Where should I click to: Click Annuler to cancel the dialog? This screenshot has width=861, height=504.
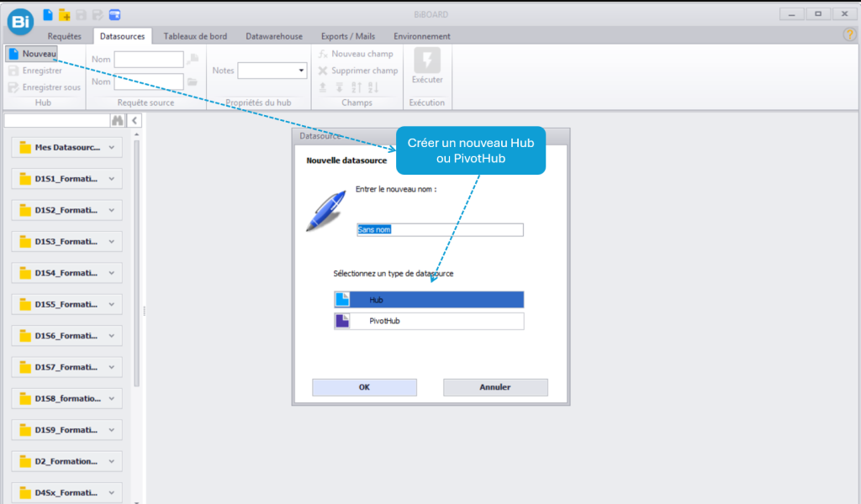click(x=495, y=387)
